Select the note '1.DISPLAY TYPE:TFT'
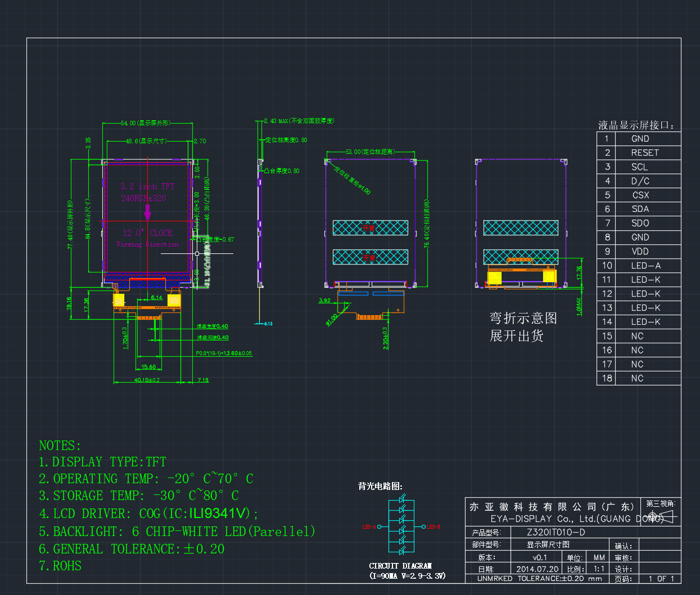Image resolution: width=700 pixels, height=595 pixels. pyautogui.click(x=102, y=462)
